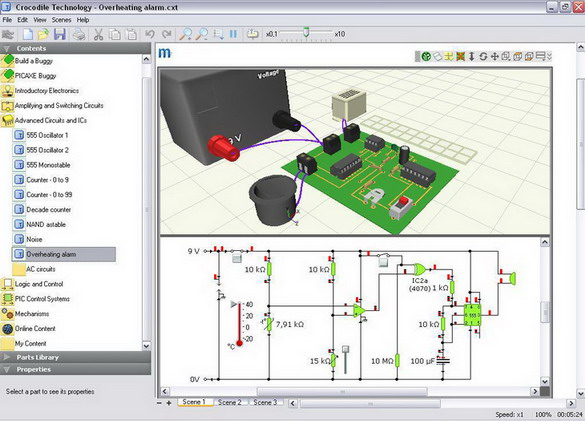Toggle the push switch on the 9 V rail

click(x=237, y=258)
